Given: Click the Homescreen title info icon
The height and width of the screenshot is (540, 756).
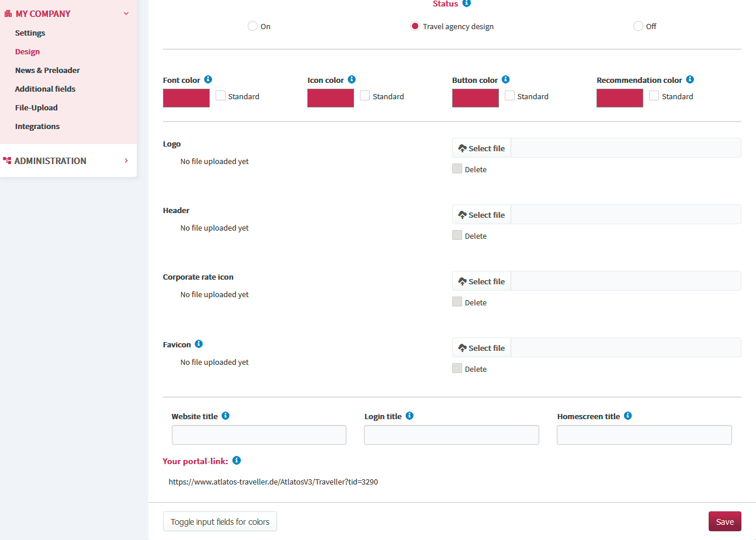Looking at the screenshot, I should click(628, 416).
